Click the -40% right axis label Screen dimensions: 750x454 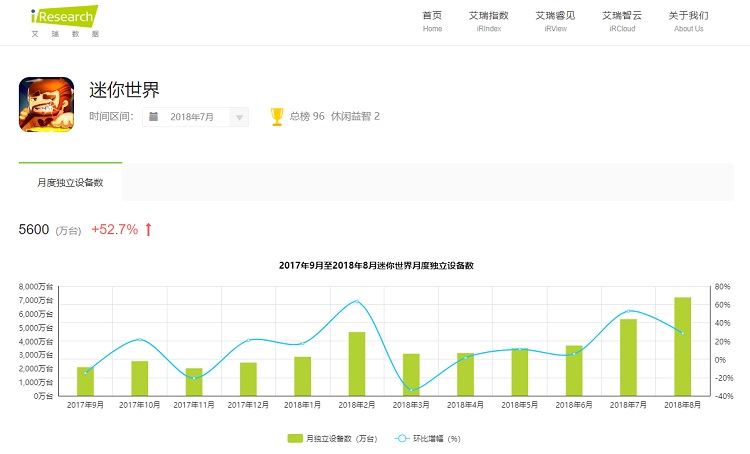(724, 396)
